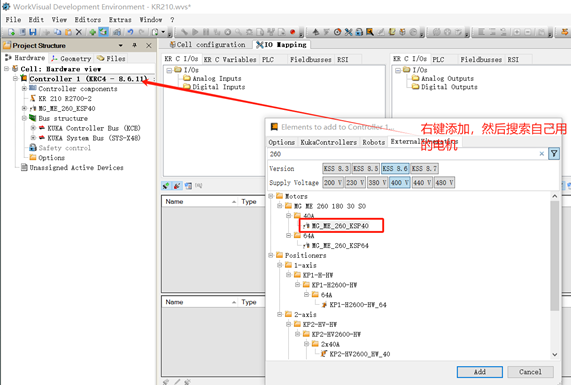Open Analog Inputs folder
The height and width of the screenshot is (385, 571).
tap(217, 78)
